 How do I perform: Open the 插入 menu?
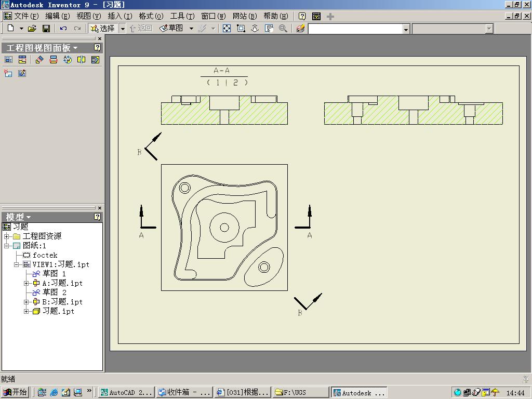pos(120,16)
